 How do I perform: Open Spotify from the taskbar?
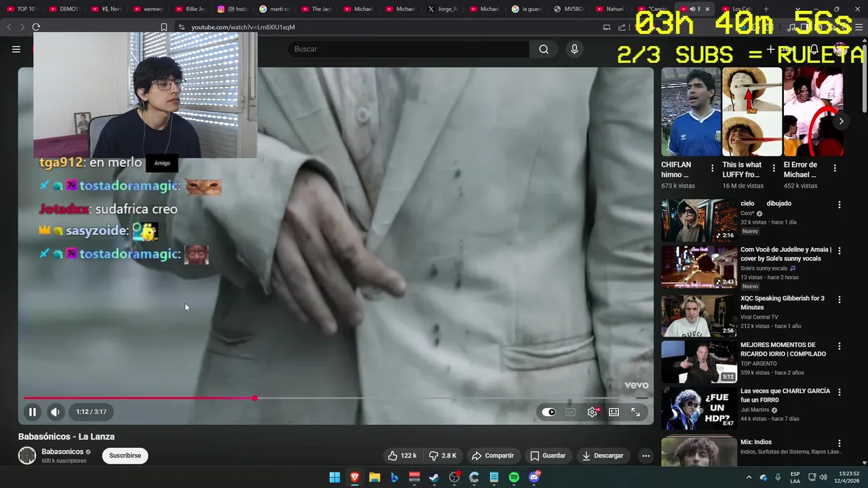[514, 477]
